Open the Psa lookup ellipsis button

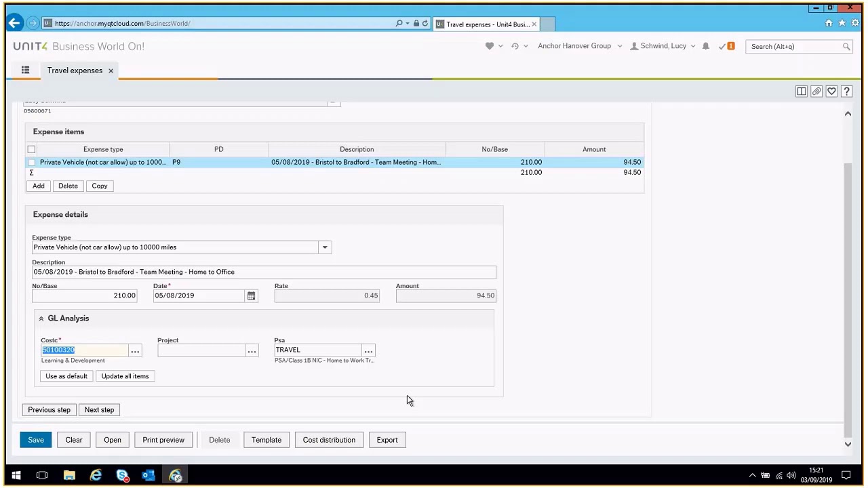pos(368,350)
